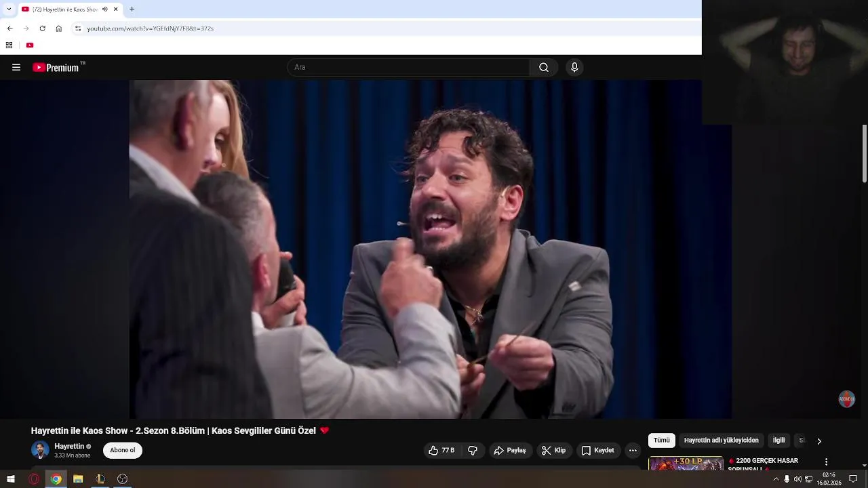Open the Hayrettin channel avatar
The image size is (868, 488).
tap(40, 450)
